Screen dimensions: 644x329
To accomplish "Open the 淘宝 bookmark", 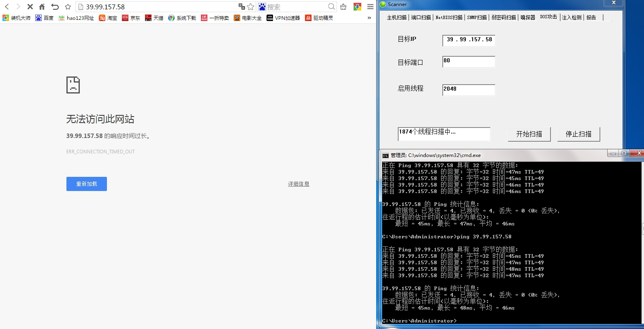I will coord(108,18).
